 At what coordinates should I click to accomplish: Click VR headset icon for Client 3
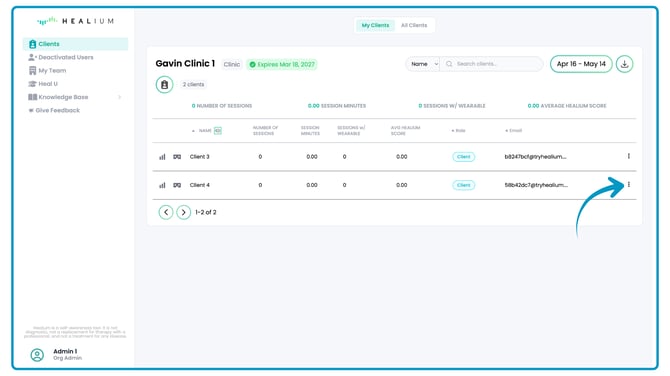[177, 157]
